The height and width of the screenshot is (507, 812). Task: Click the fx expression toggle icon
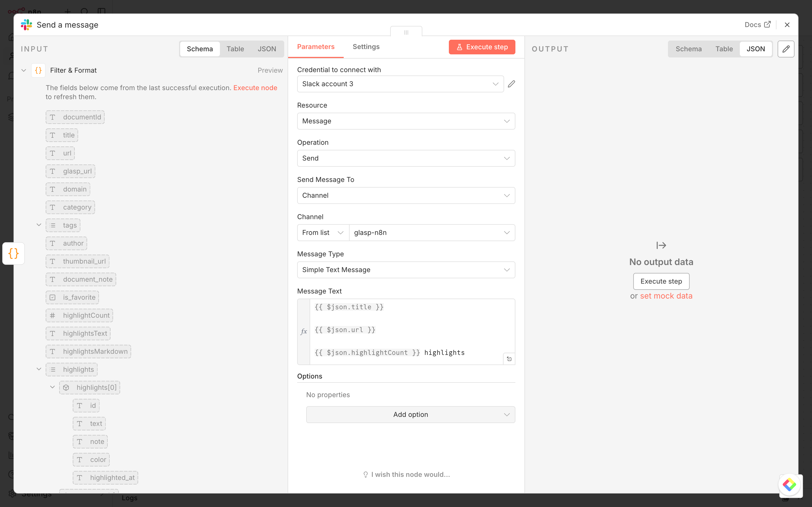click(304, 332)
